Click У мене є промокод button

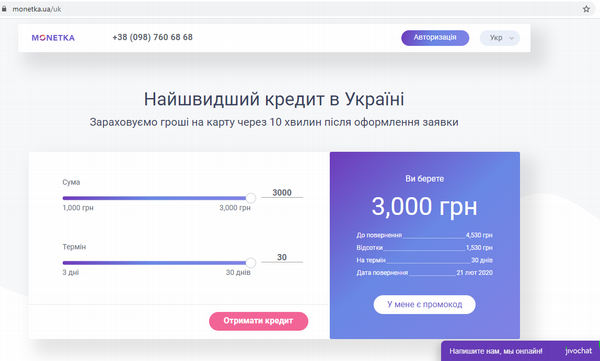point(424,304)
